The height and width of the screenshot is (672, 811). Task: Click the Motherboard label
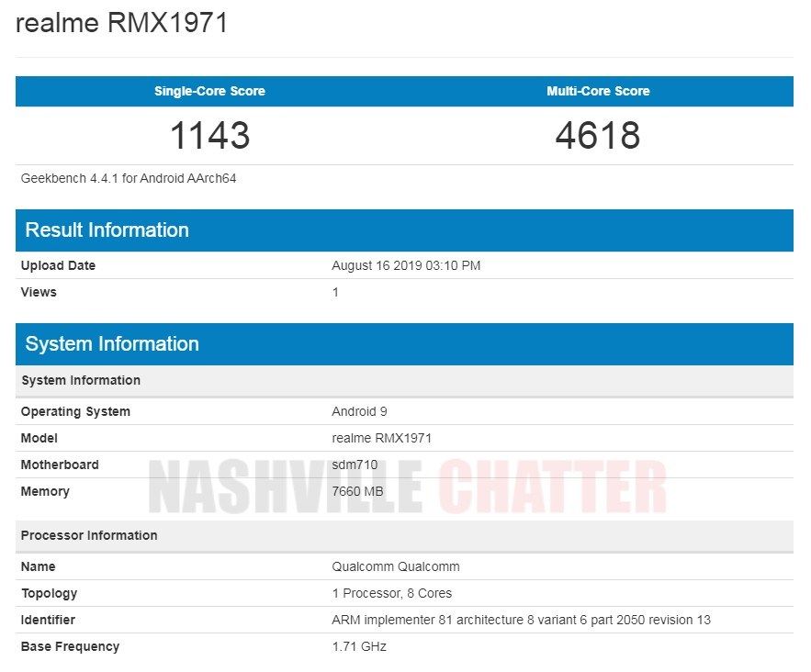(x=60, y=465)
